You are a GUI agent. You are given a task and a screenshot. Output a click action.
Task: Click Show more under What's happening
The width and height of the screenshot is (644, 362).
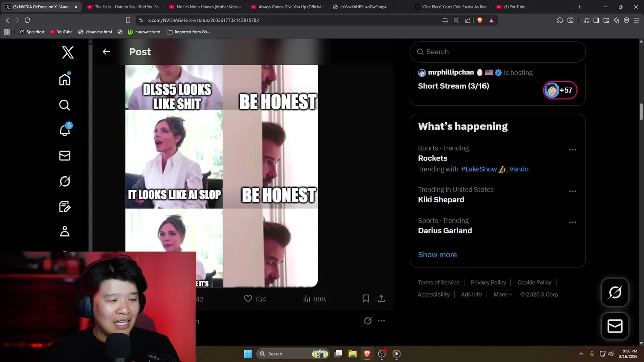[437, 255]
